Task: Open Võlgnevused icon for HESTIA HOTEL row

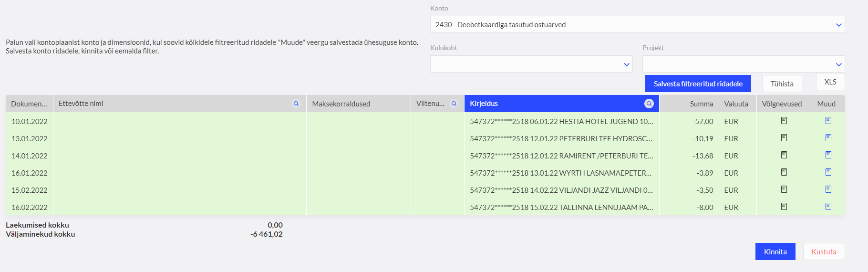Action: (x=784, y=121)
